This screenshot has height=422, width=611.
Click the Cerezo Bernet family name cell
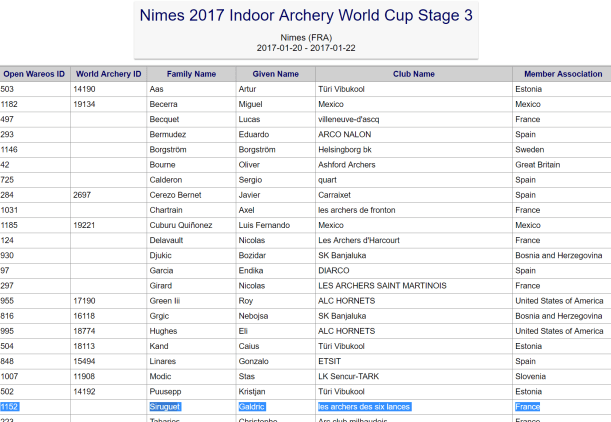[180, 194]
